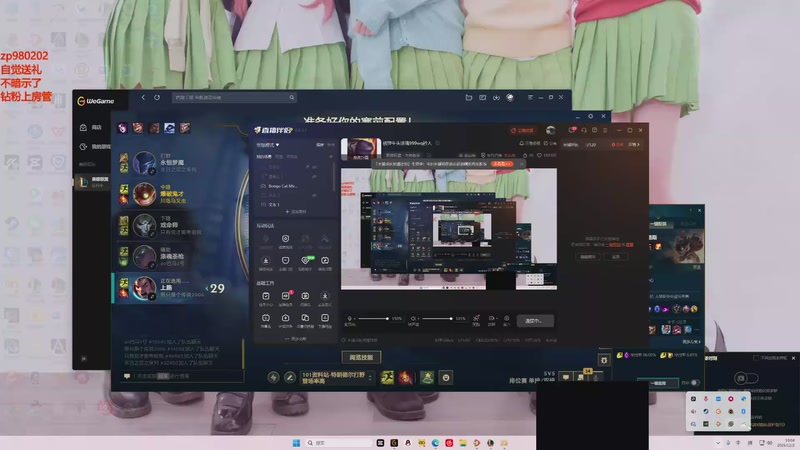The width and height of the screenshot is (800, 450).
Task: Open the basic tool icon with the red badge
Action: point(286,298)
